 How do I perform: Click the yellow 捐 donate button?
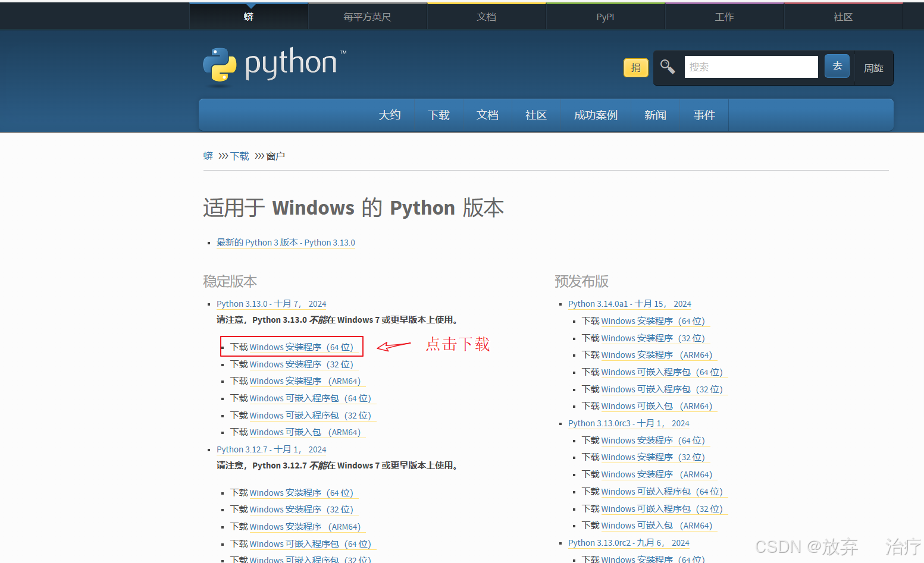pyautogui.click(x=635, y=68)
